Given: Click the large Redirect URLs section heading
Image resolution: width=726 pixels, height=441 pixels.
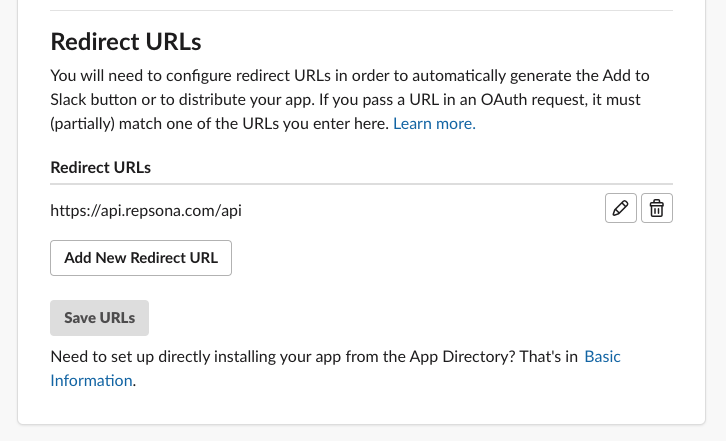Looking at the screenshot, I should [x=126, y=41].
